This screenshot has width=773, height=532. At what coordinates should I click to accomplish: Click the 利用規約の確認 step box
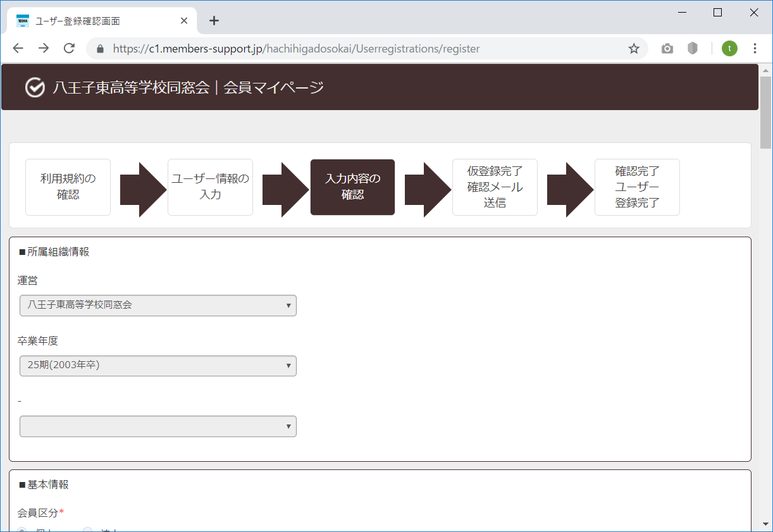click(68, 187)
